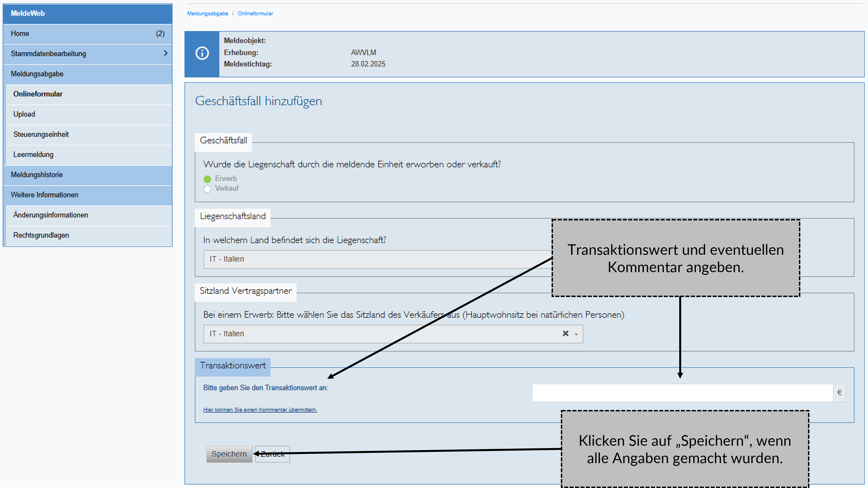Open Steuerungseinheit in the sidebar
Screen dimensions: 868x488
pos(41,134)
